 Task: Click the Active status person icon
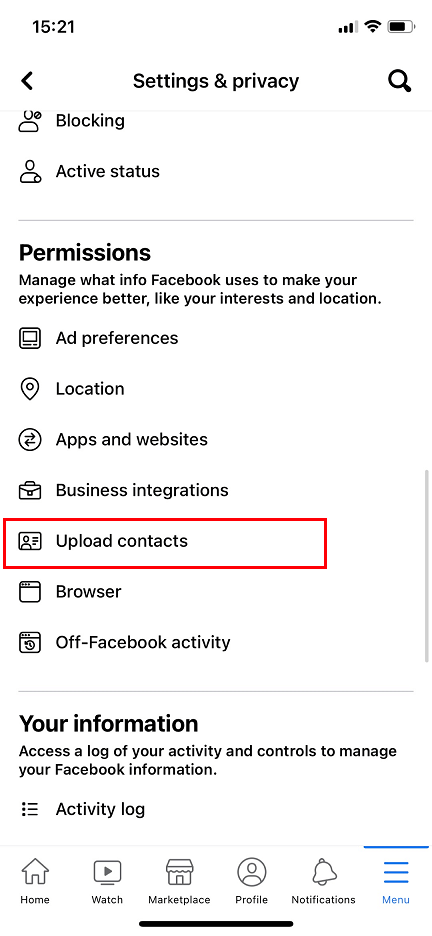[30, 171]
